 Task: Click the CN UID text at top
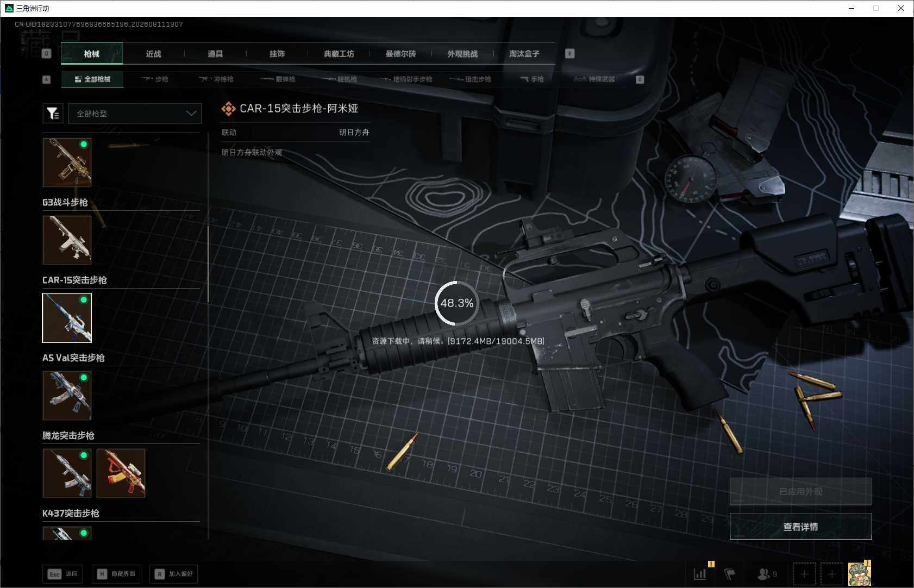coord(99,24)
